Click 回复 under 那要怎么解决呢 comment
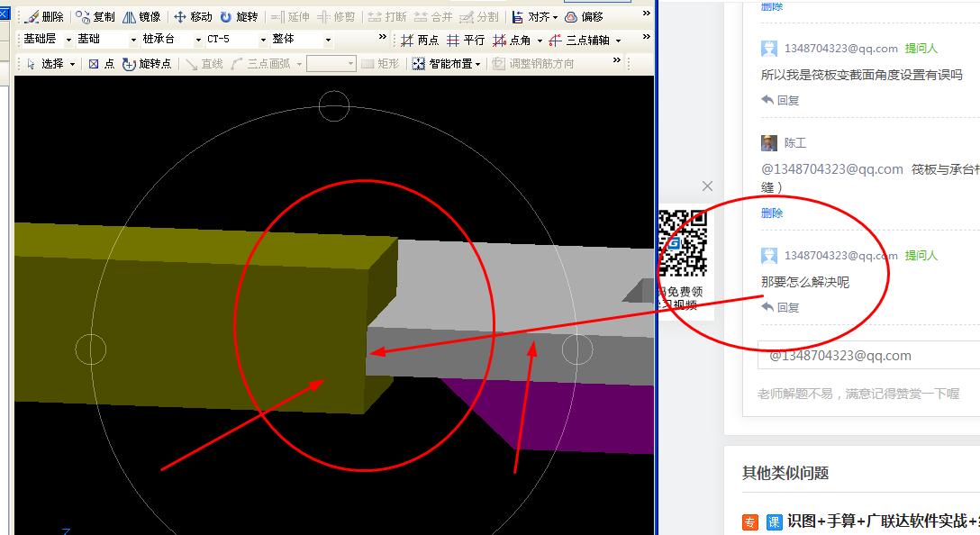This screenshot has width=980, height=535. (x=781, y=307)
